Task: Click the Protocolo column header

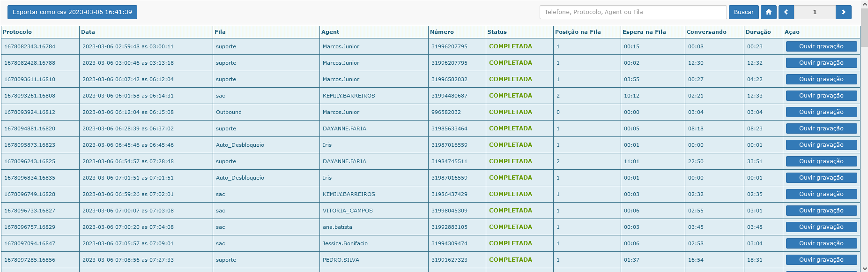Action: (x=17, y=32)
